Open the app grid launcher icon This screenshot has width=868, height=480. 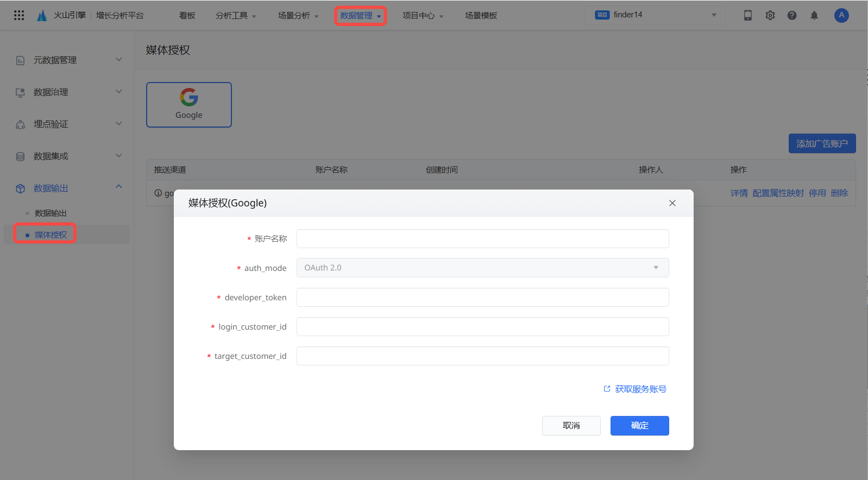click(x=19, y=15)
